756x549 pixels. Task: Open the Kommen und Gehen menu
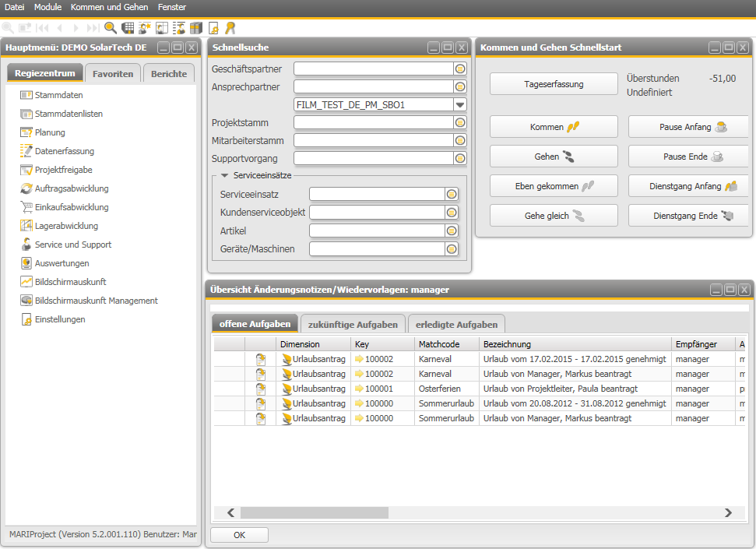point(109,7)
